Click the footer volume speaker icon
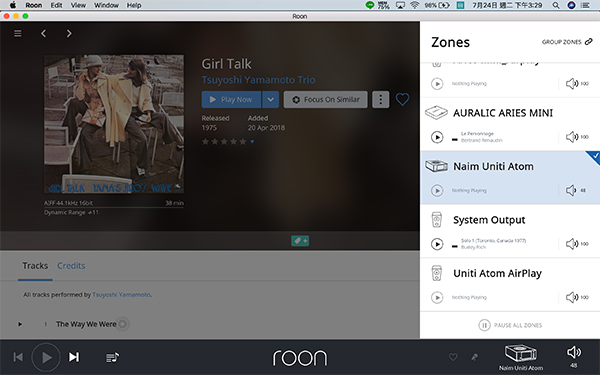Image resolution: width=600 pixels, height=375 pixels. [x=574, y=352]
